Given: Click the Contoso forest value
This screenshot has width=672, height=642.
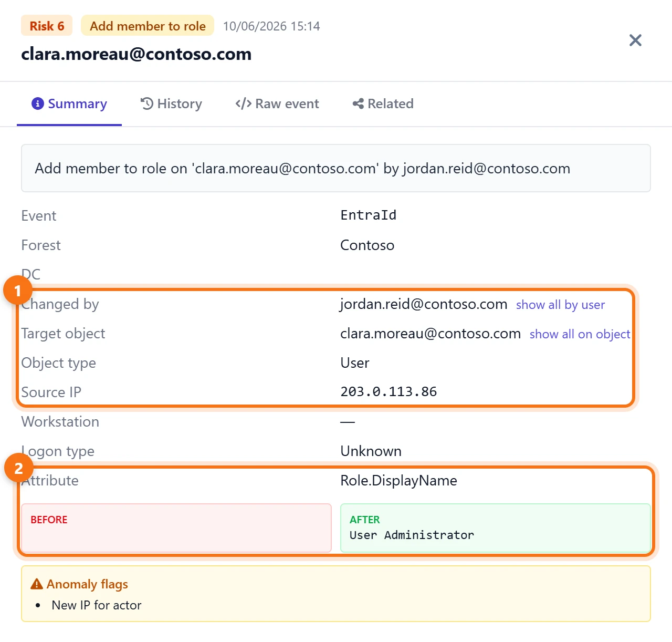Looking at the screenshot, I should 367,245.
